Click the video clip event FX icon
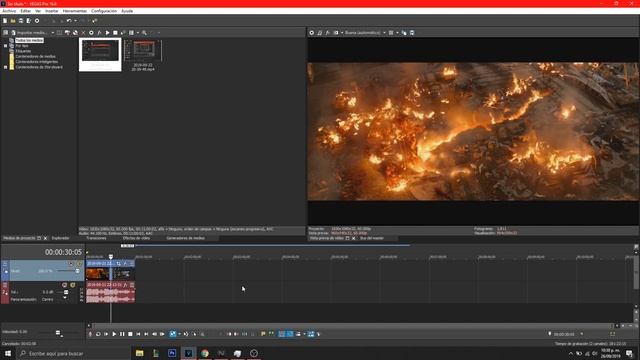This screenshot has width=640, height=360. coord(125,264)
